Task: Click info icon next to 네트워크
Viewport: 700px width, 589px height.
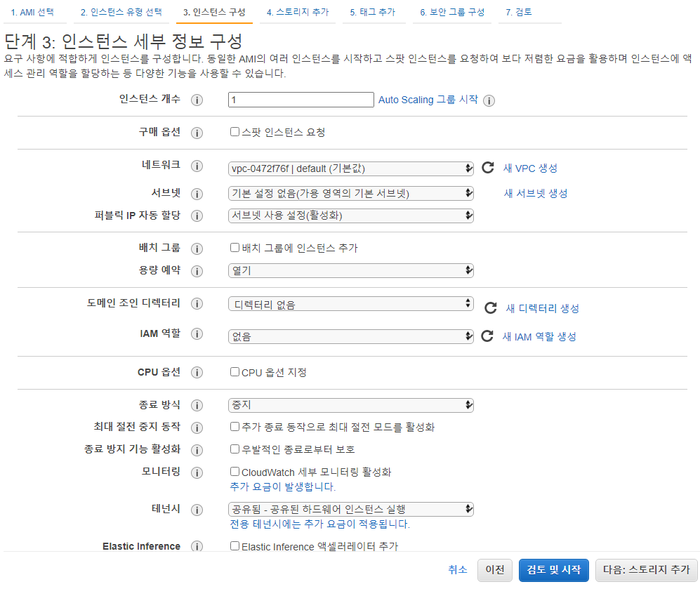Action: [x=197, y=166]
